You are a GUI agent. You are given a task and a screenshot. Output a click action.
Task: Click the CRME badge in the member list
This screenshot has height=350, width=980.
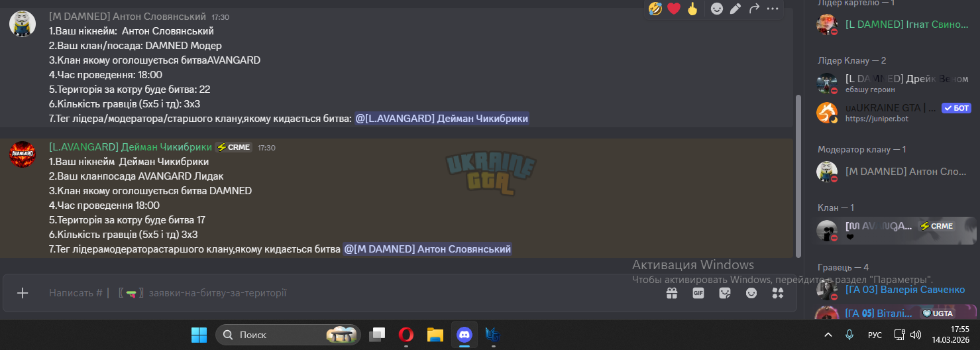(x=936, y=226)
